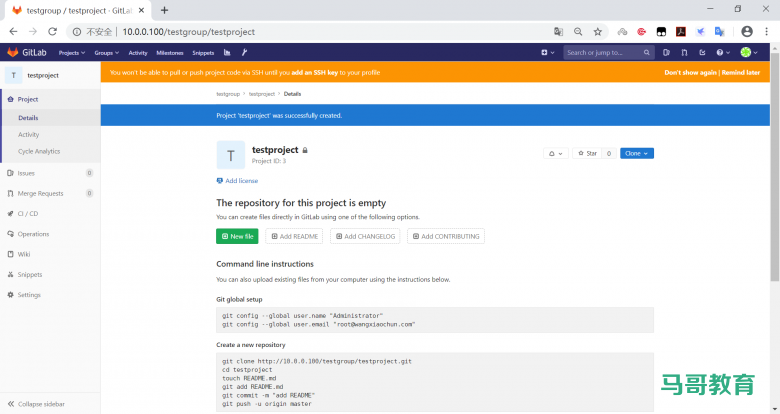Open the Admin area wrench icon
The width and height of the screenshot is (780, 414).
(244, 52)
